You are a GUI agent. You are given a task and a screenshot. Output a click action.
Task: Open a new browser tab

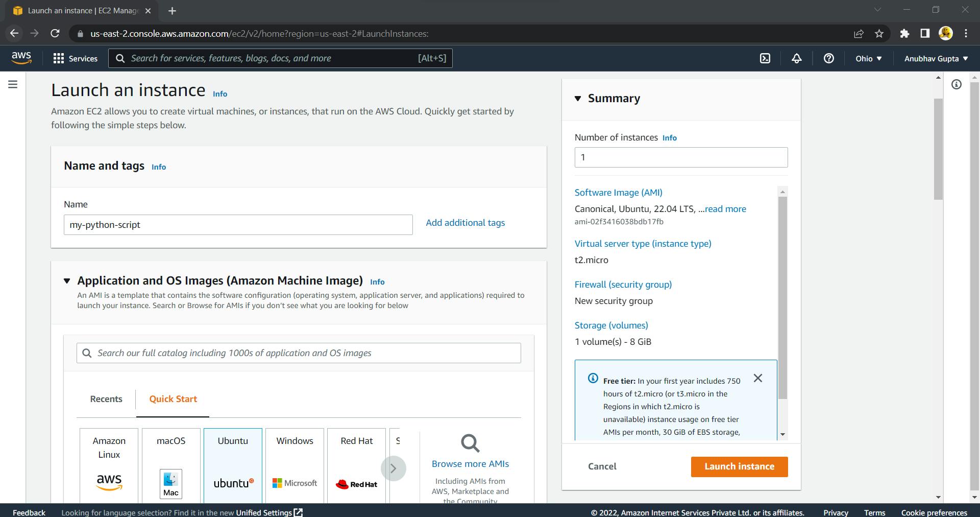pos(172,11)
